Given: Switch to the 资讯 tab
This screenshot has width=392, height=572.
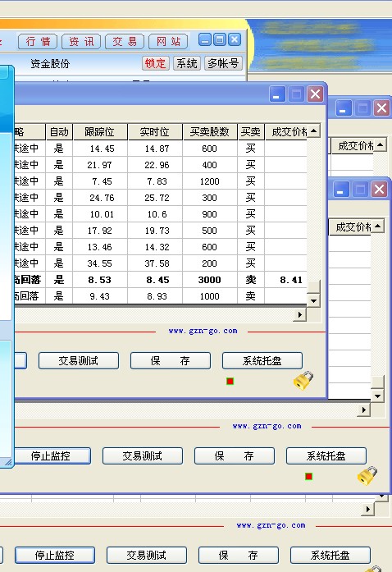Looking at the screenshot, I should 81,42.
